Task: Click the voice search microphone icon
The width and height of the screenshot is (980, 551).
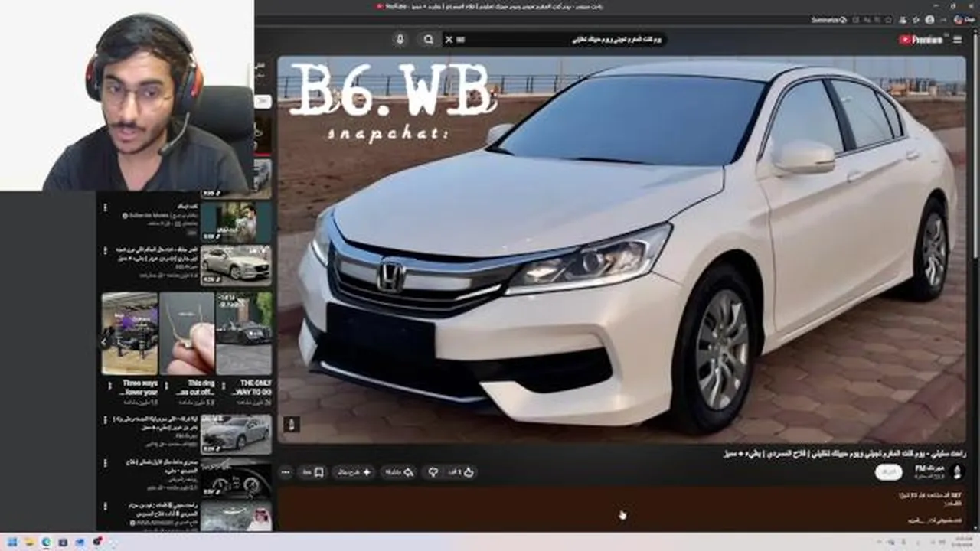Action: click(x=400, y=39)
